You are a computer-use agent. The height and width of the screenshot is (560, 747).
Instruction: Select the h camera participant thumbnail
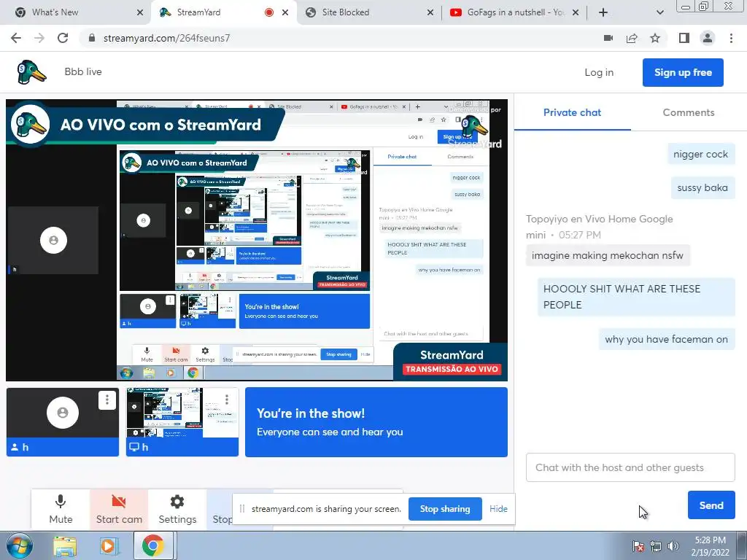click(x=63, y=422)
